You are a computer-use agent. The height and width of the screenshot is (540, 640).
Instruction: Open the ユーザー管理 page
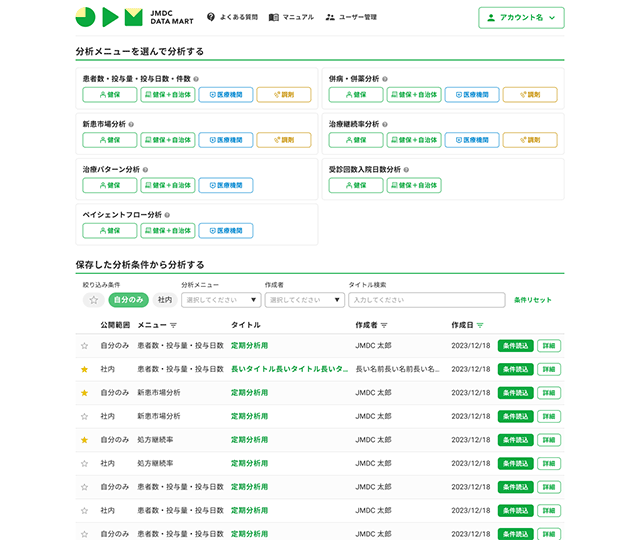[351, 17]
